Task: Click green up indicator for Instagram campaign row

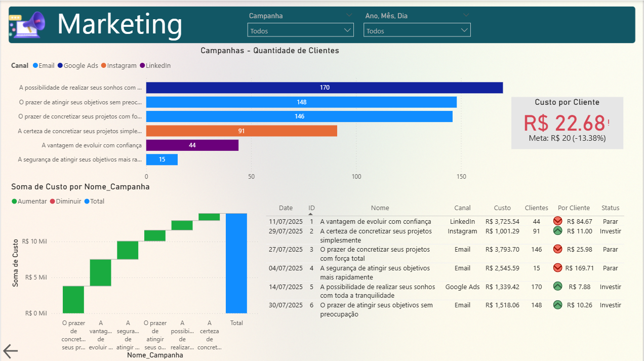Action: click(557, 231)
